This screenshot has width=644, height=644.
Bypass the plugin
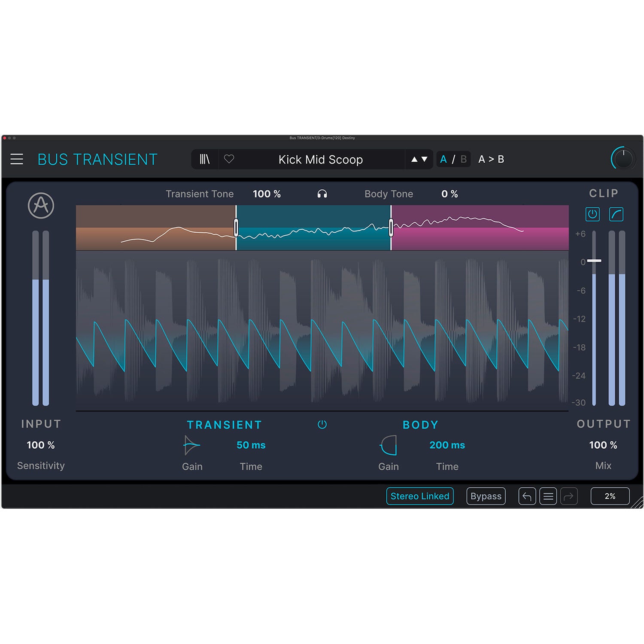486,496
